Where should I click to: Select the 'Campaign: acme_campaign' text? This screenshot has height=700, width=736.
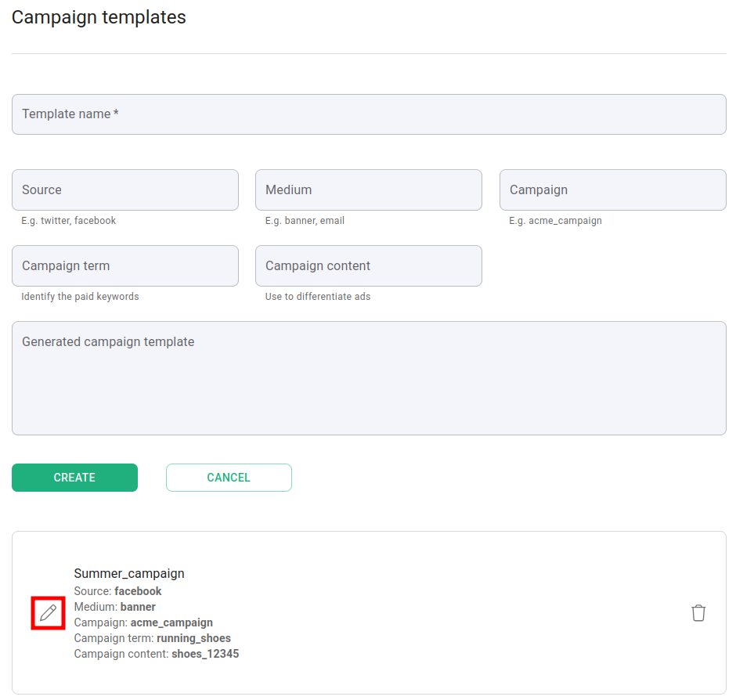(x=143, y=622)
